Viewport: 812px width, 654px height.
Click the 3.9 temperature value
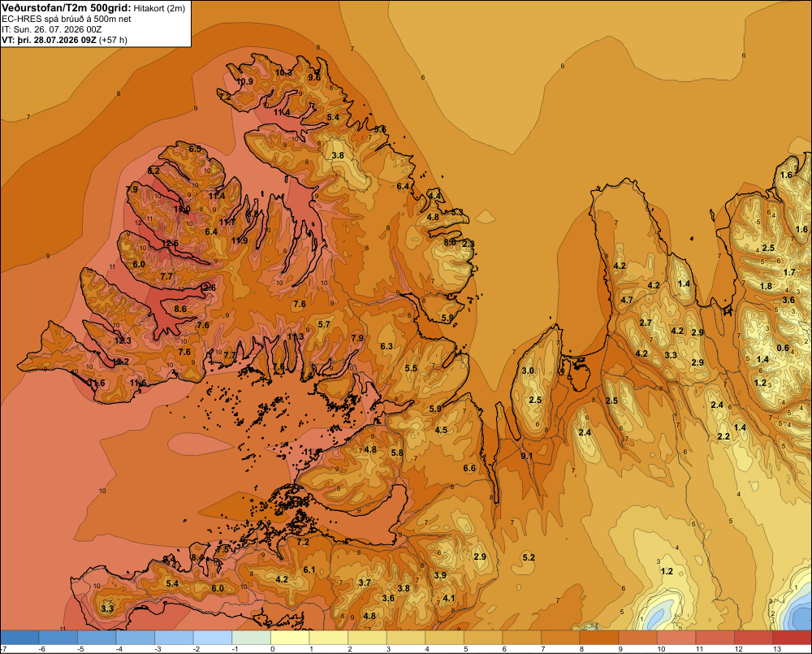440,576
